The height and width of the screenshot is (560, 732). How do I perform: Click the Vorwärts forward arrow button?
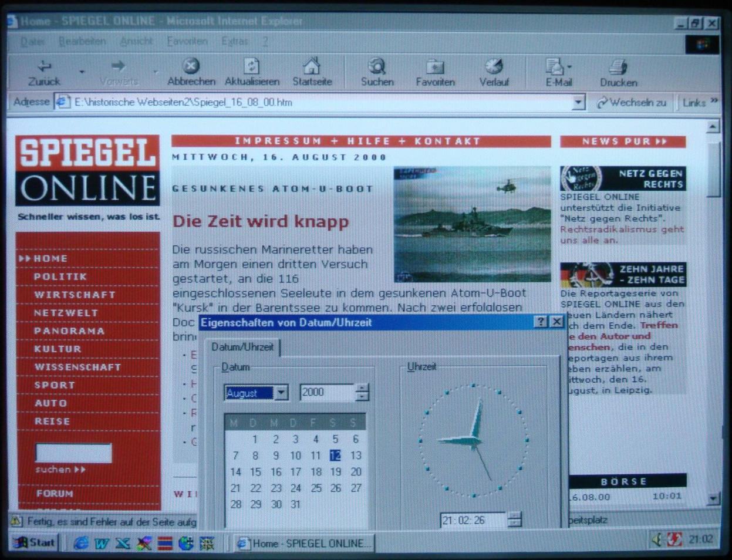click(119, 73)
